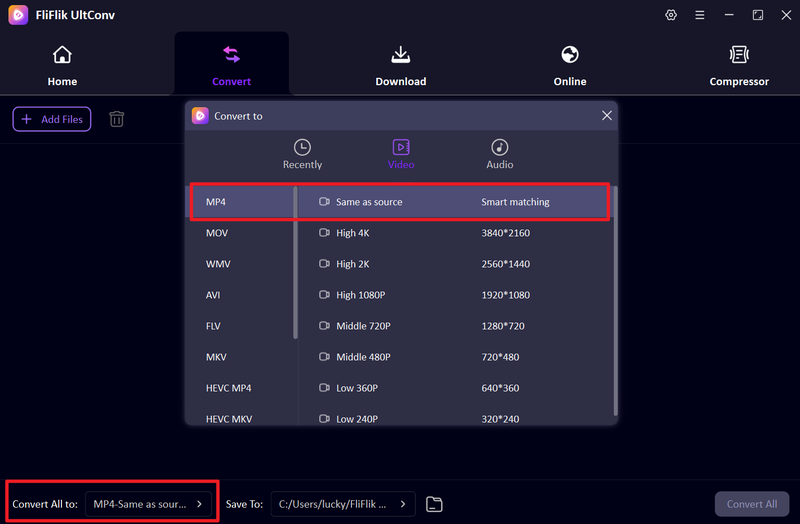Click the trash delete icon
The height and width of the screenshot is (524, 800).
[116, 119]
